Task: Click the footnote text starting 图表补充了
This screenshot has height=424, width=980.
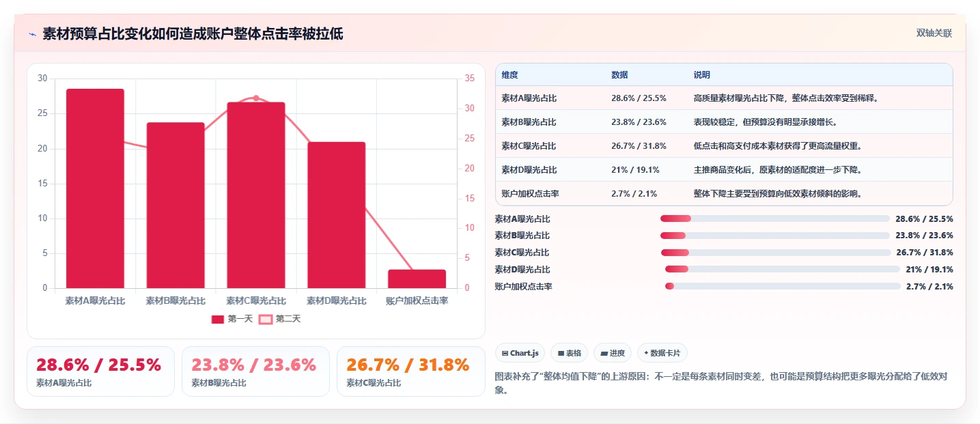Action: (x=720, y=383)
